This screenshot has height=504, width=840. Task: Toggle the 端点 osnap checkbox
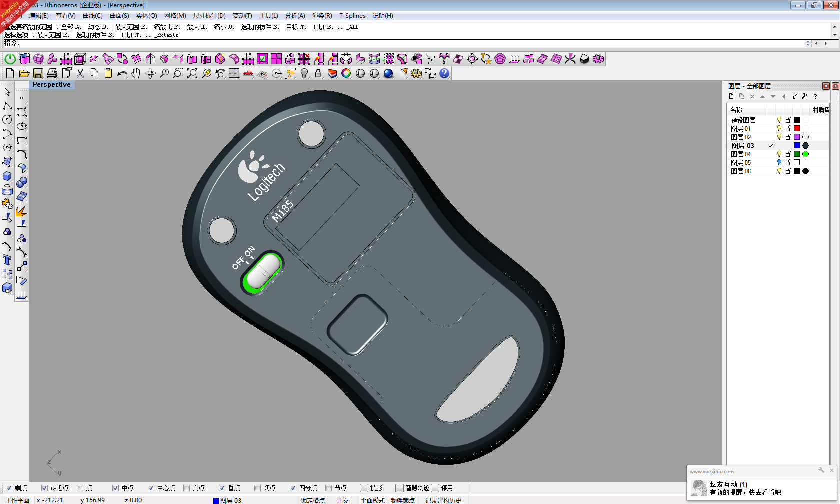pyautogui.click(x=9, y=488)
